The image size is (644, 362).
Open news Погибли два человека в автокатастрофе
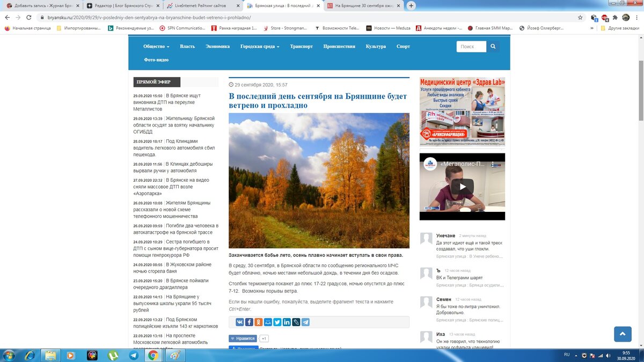pos(176,229)
